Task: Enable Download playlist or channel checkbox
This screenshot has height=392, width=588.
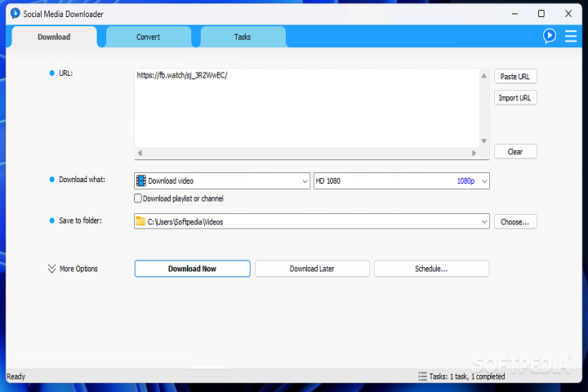Action: click(138, 198)
